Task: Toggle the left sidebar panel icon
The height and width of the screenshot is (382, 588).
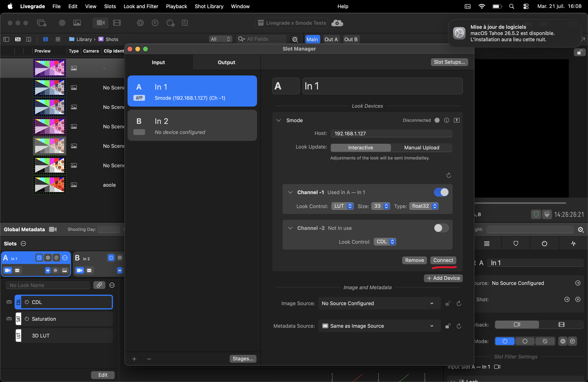Action: point(6,39)
